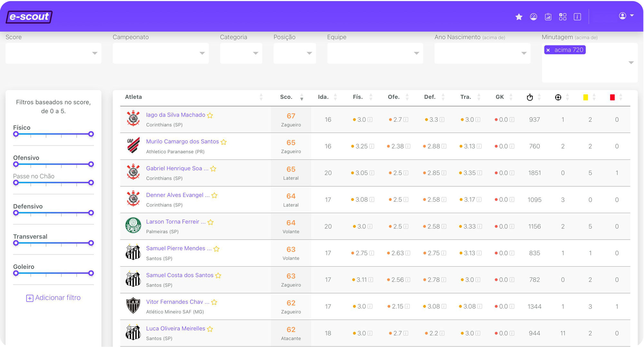Screen dimensions: 644x347
Task: Click the apps grid icon in the navbar
Action: point(563,16)
